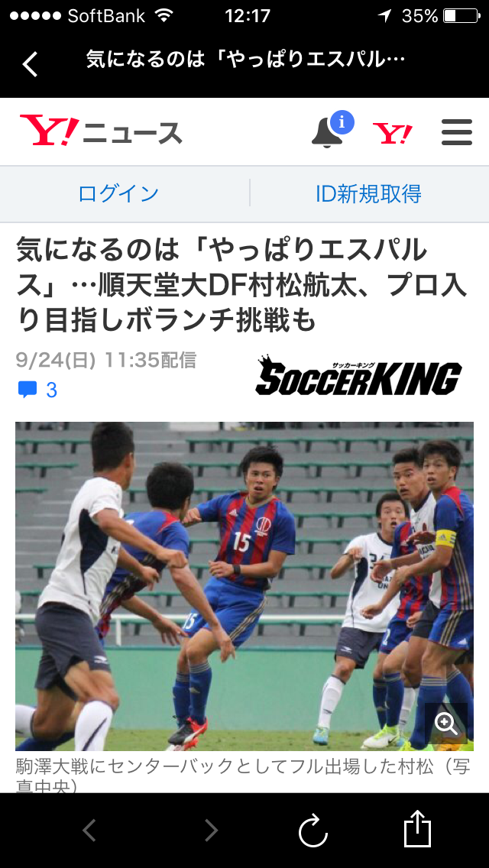The width and height of the screenshot is (489, 868).
Task: Tap the Soccer King logo
Action: tap(358, 375)
